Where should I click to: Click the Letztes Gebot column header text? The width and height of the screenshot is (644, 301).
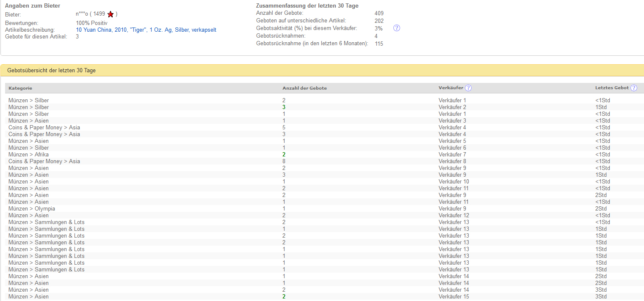[x=612, y=88]
